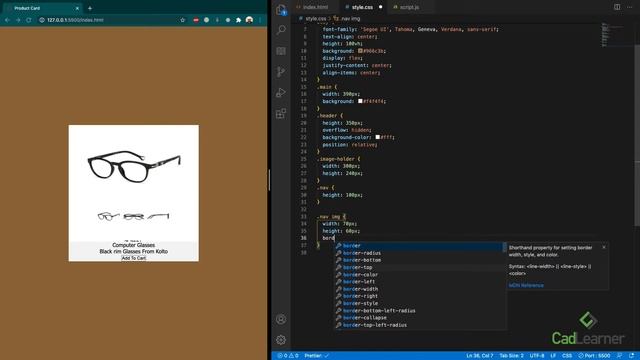Click the errors and warnings status indicator
640x360 pixels.
[x=288, y=356]
